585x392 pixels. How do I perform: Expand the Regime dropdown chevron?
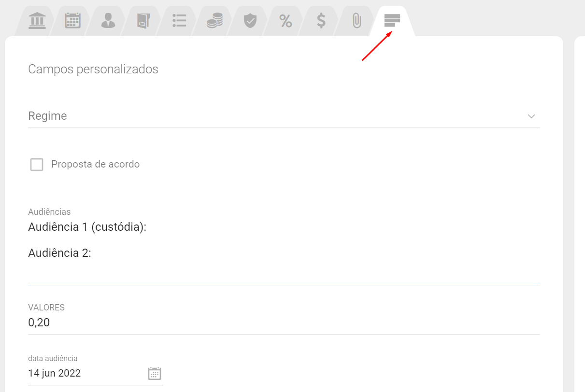pos(531,116)
